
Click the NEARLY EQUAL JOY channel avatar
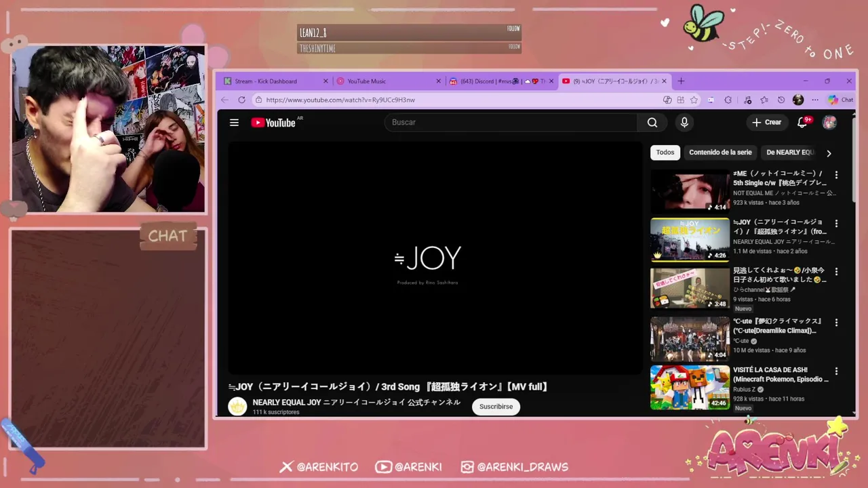click(237, 406)
